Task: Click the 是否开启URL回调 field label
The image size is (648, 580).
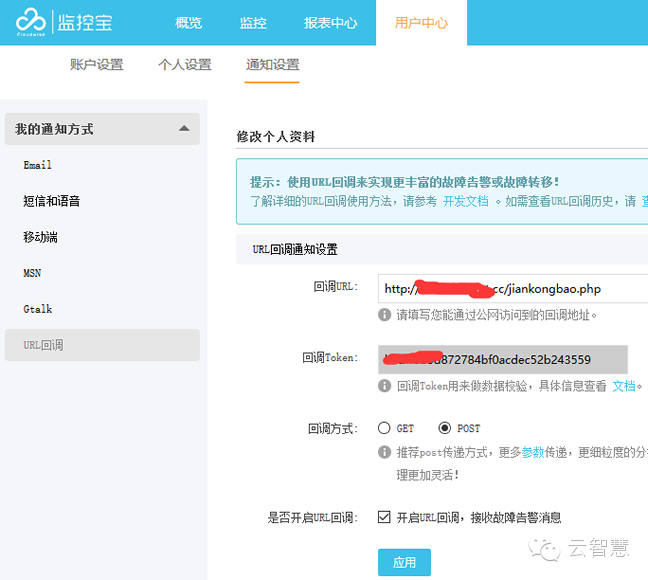Action: click(x=312, y=517)
